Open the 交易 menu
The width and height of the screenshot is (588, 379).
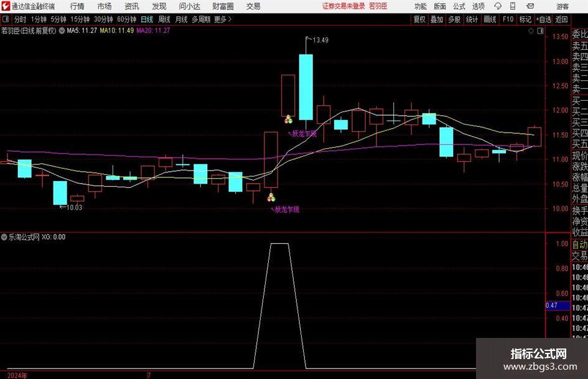[253, 6]
